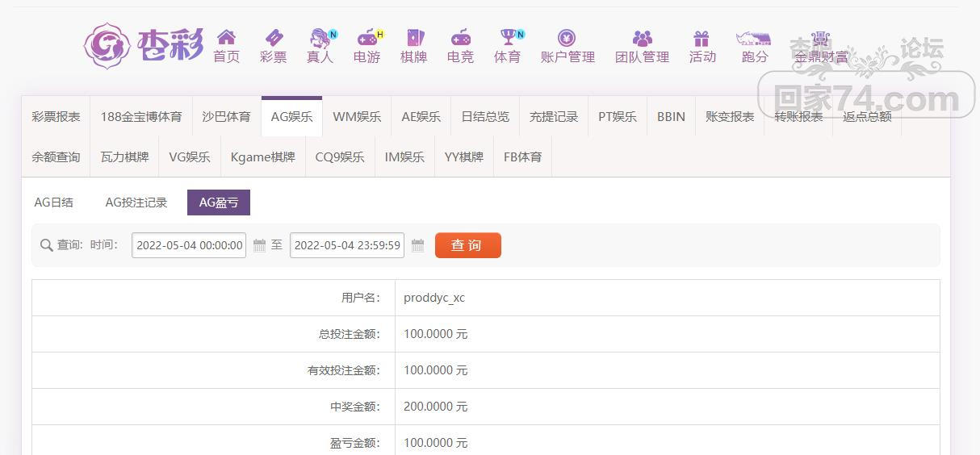
Task: Open the 余额查询 balance tab
Action: [57, 157]
